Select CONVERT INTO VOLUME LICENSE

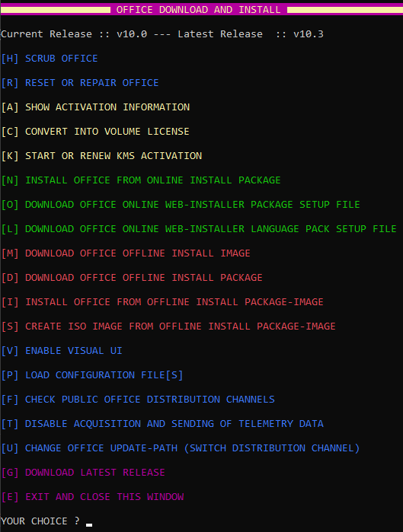pos(95,132)
